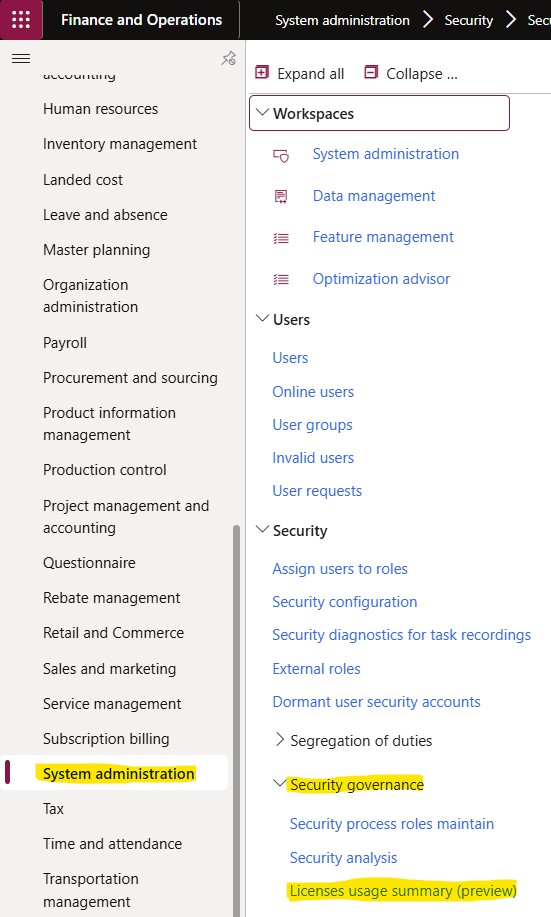Open User groups page
The image size is (551, 917).
point(312,425)
